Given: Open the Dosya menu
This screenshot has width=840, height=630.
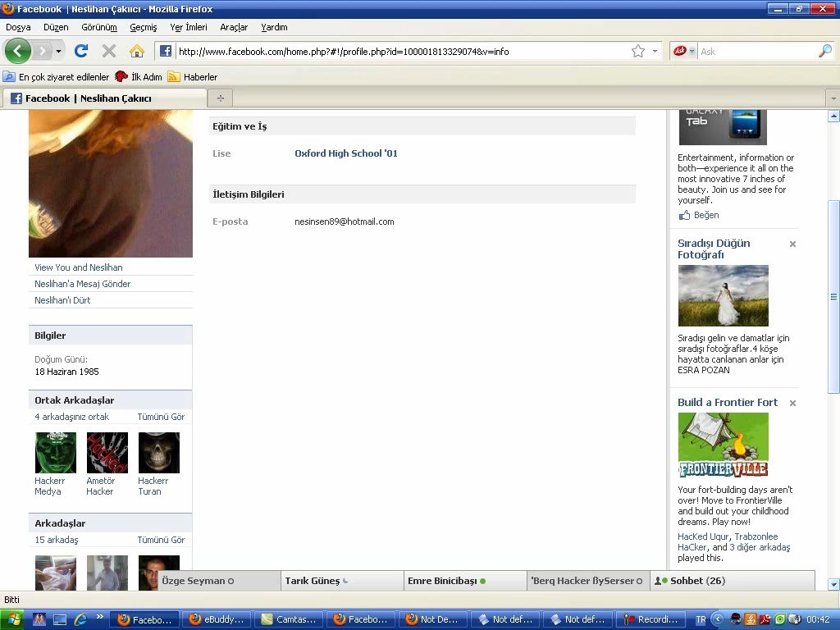Looking at the screenshot, I should [x=18, y=27].
